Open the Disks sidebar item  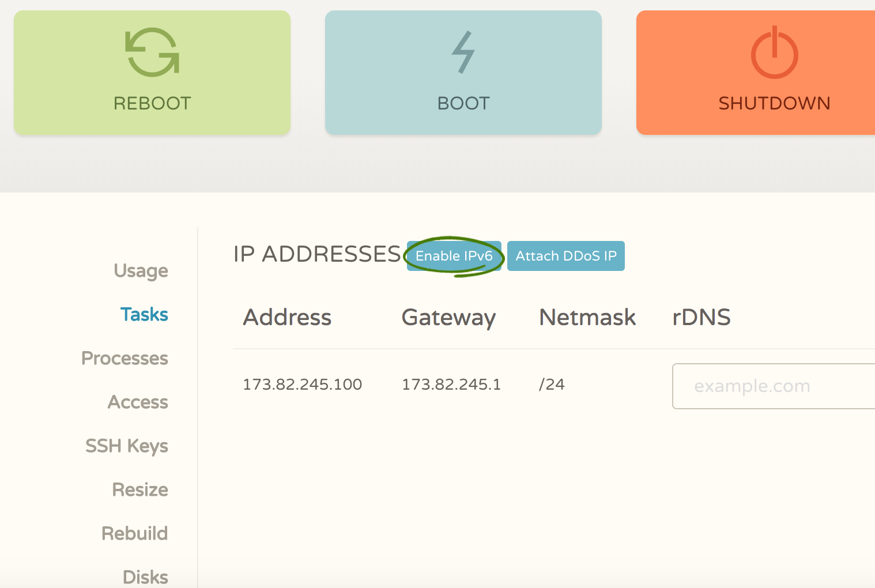click(x=145, y=576)
